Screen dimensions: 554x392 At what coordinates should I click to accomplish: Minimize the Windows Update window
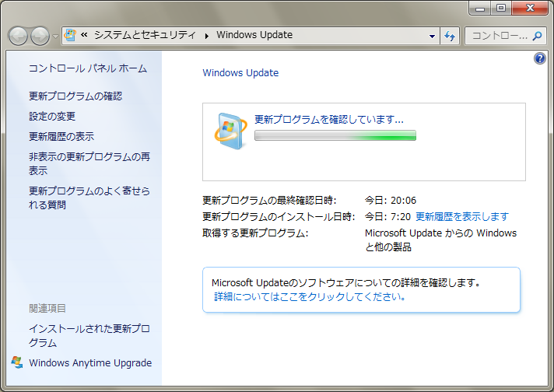[480, 8]
